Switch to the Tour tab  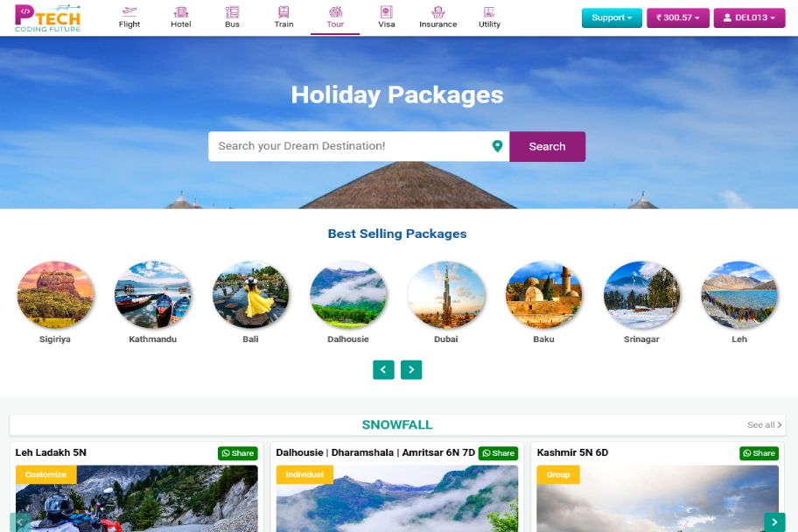point(335,18)
